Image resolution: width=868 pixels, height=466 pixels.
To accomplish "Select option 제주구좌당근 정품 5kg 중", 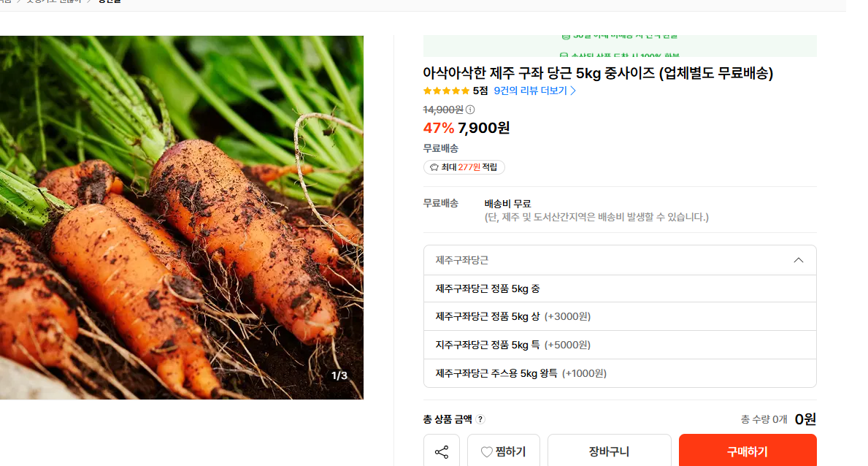I will pos(620,289).
